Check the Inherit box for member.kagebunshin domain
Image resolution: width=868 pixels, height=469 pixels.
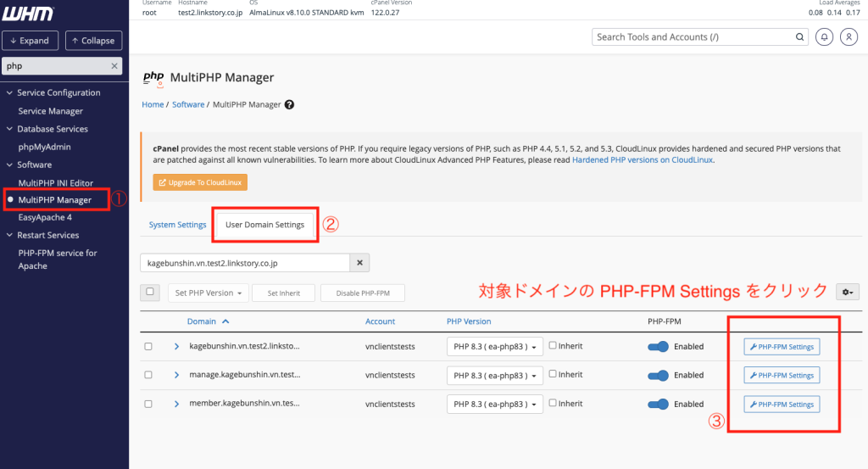[x=553, y=403]
